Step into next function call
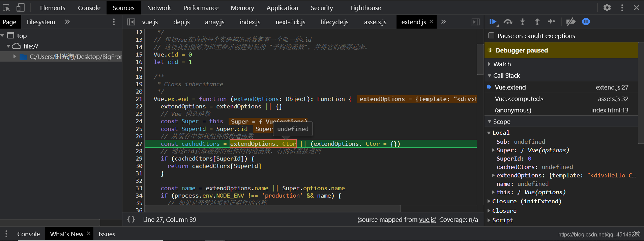The width and height of the screenshot is (644, 241). (522, 22)
